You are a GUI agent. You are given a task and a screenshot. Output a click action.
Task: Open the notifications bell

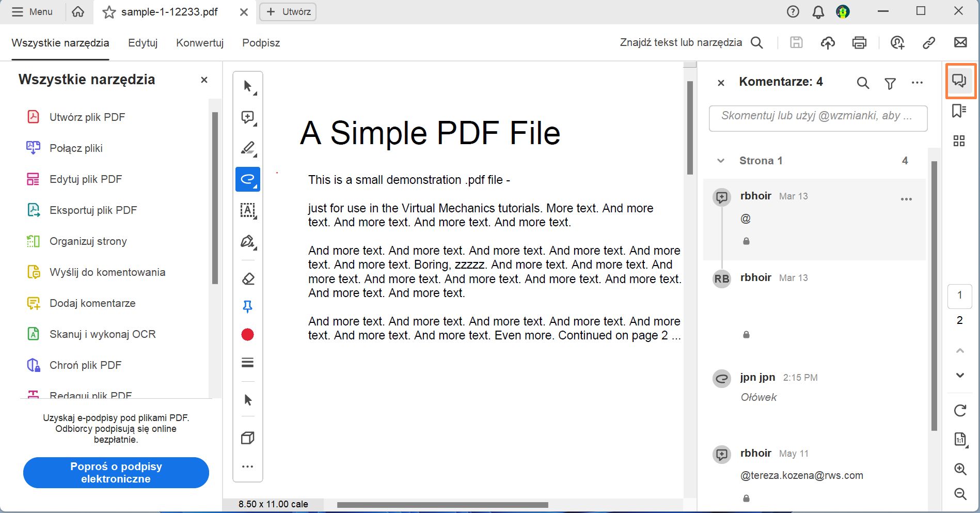[x=818, y=12]
